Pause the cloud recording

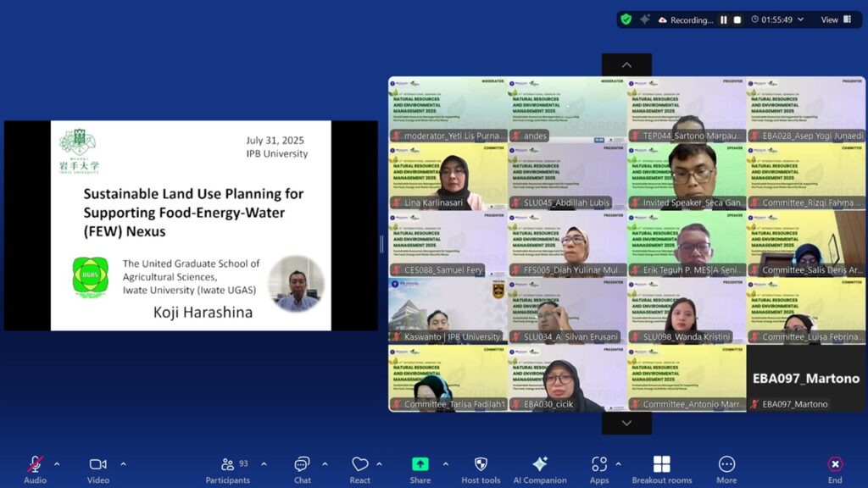coord(724,19)
